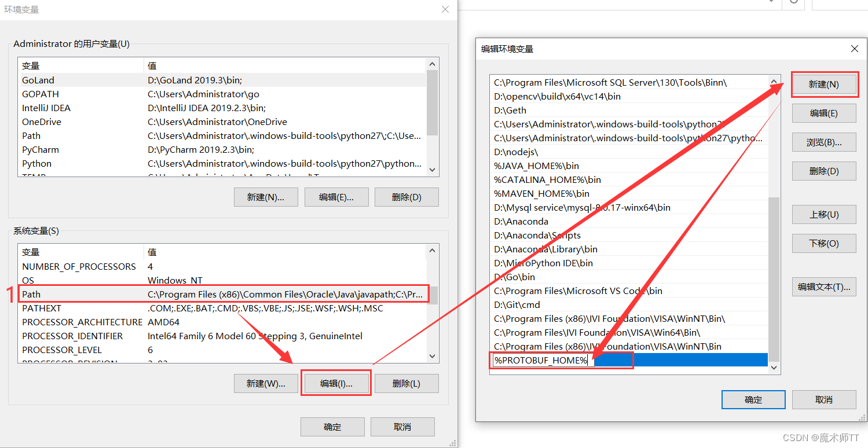868x448 pixels.
Task: Select D:\Mysql service path entry
Action: [629, 208]
